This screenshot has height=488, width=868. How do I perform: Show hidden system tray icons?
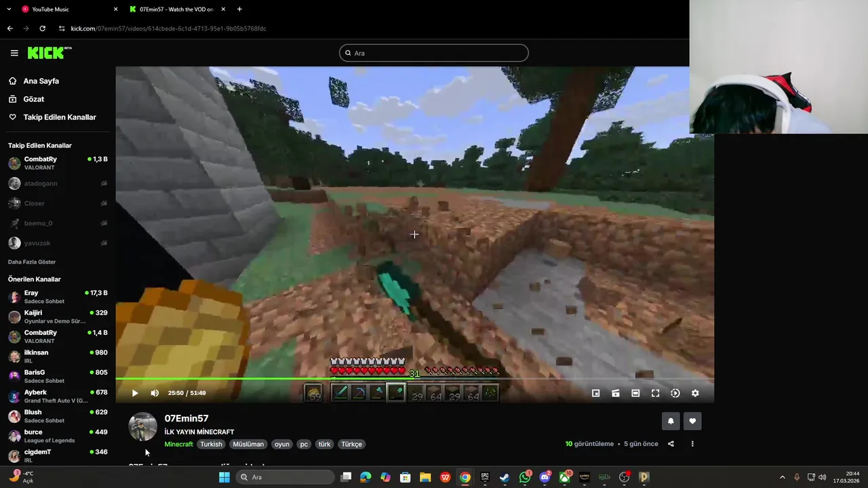pyautogui.click(x=782, y=477)
